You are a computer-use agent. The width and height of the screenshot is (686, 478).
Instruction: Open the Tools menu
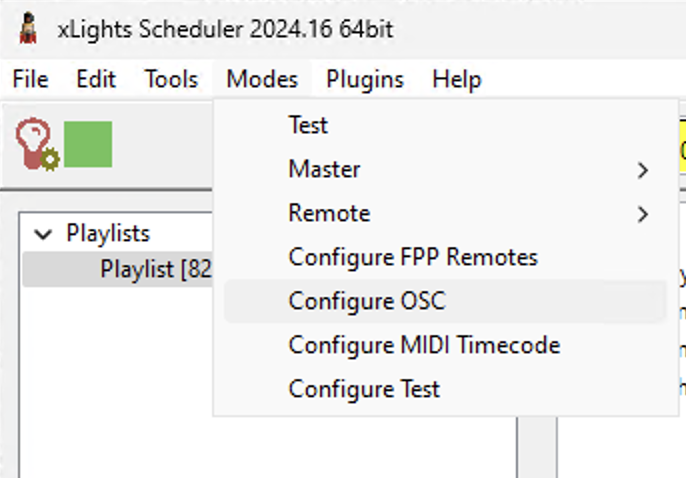click(x=171, y=79)
